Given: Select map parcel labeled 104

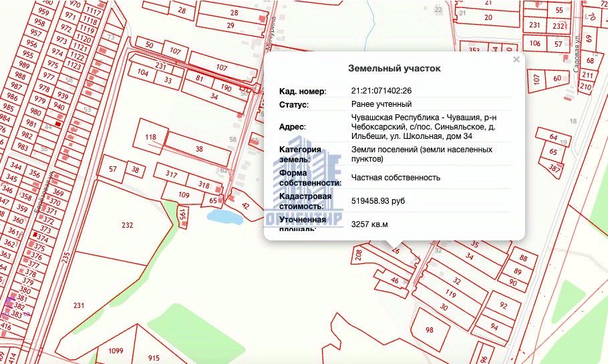Looking at the screenshot, I should point(143,72).
